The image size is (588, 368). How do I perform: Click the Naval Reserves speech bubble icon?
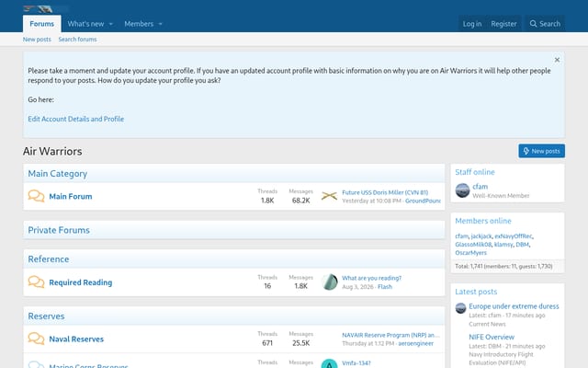[x=36, y=339]
